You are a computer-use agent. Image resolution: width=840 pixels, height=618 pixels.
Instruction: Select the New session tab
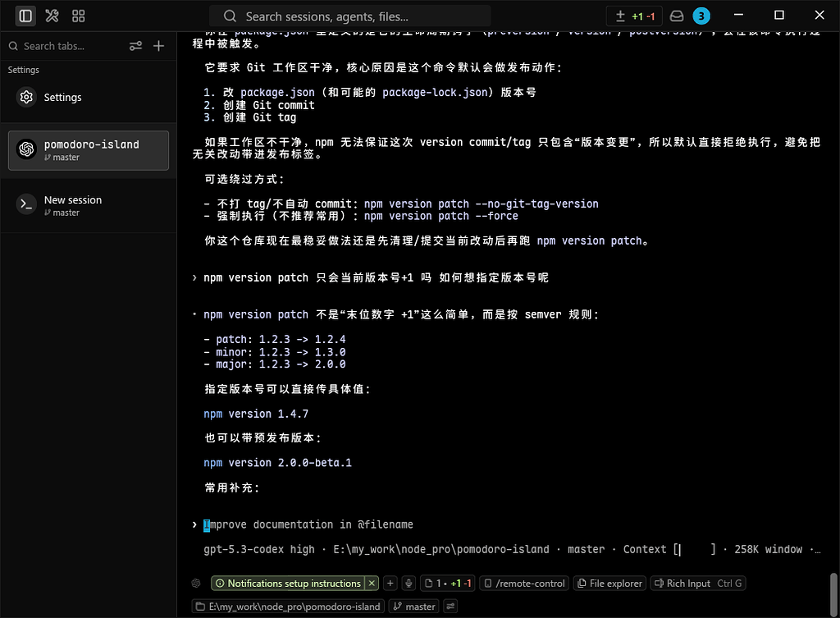pyautogui.click(x=89, y=205)
